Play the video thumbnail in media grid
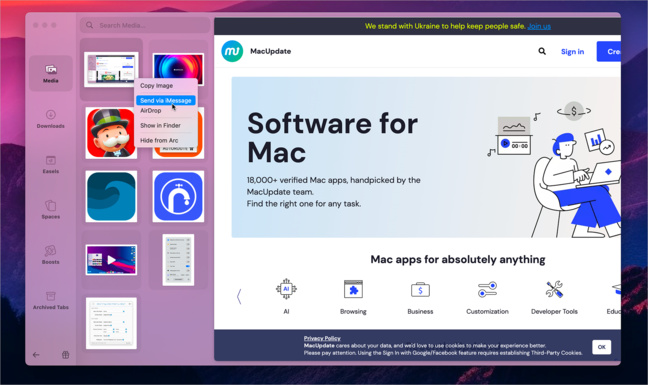The image size is (648, 385). click(111, 260)
